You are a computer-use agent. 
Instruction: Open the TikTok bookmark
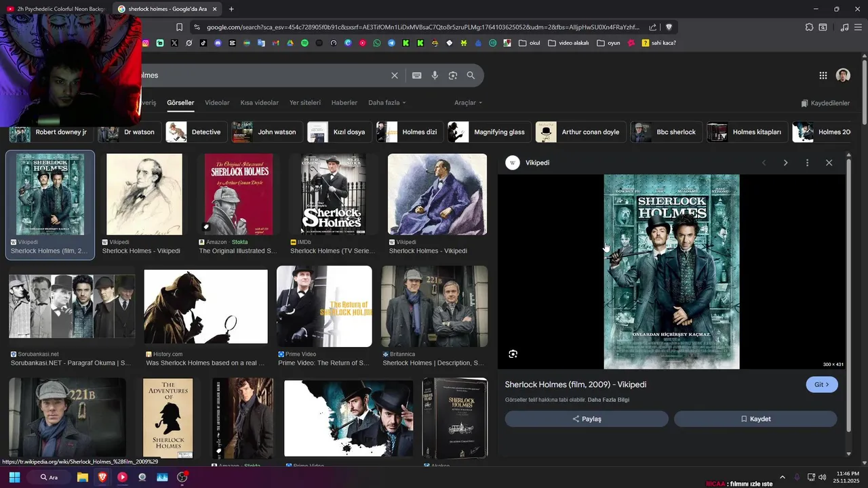[x=203, y=43]
